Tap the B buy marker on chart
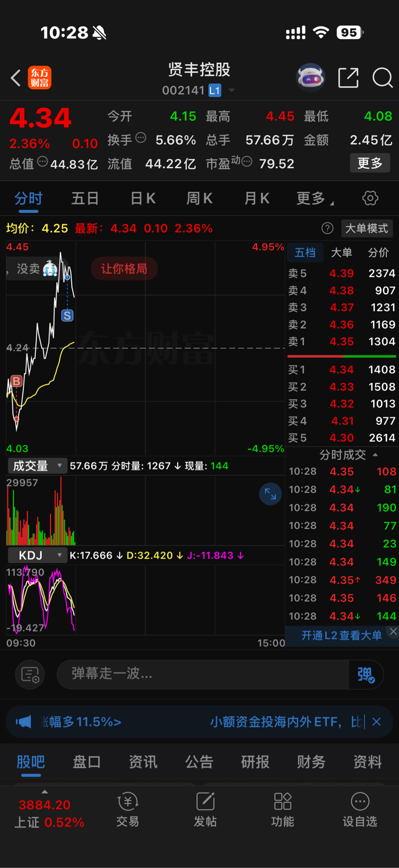This screenshot has width=399, height=868. pos(16,381)
